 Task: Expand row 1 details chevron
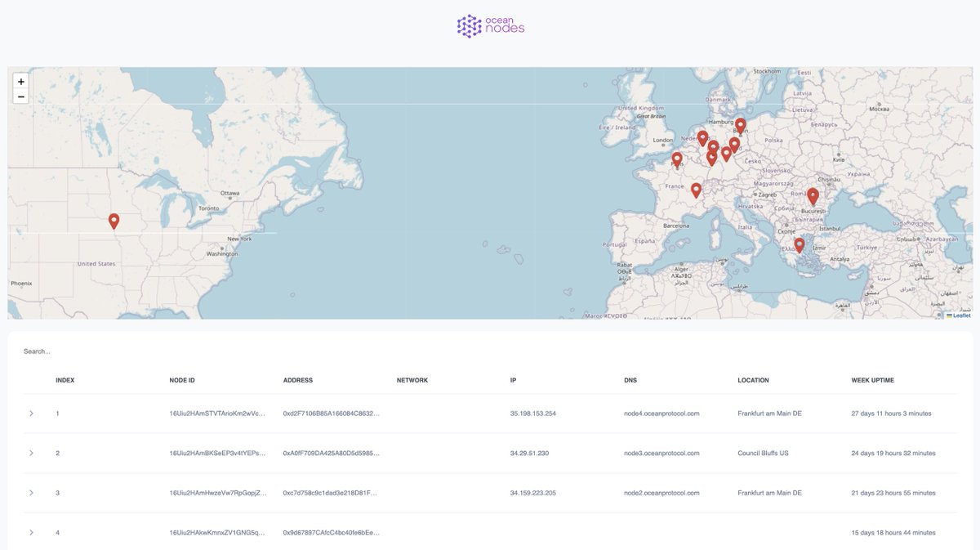click(31, 414)
